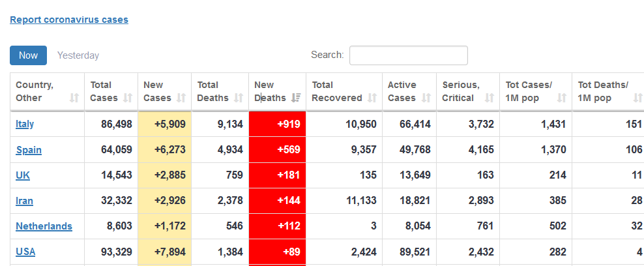644x266 pixels.
Task: Sort table by New Cases icon
Action: pos(181,98)
